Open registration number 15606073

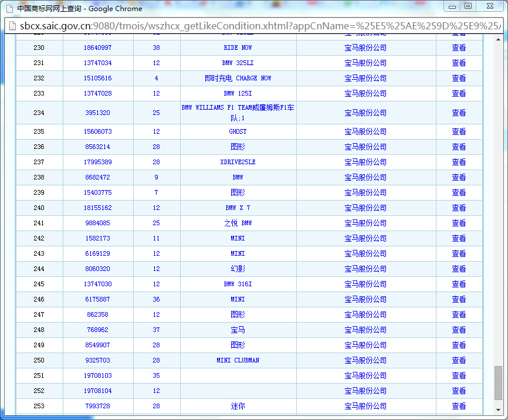(x=97, y=131)
